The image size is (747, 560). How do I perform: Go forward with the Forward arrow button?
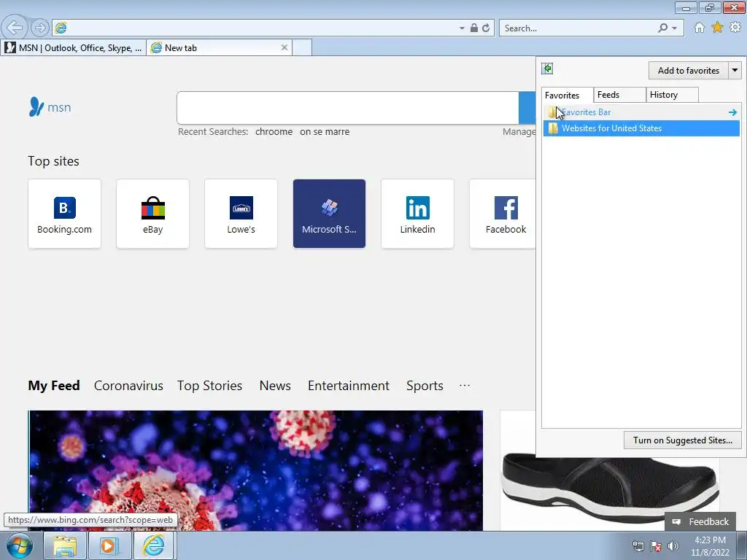coord(41,28)
